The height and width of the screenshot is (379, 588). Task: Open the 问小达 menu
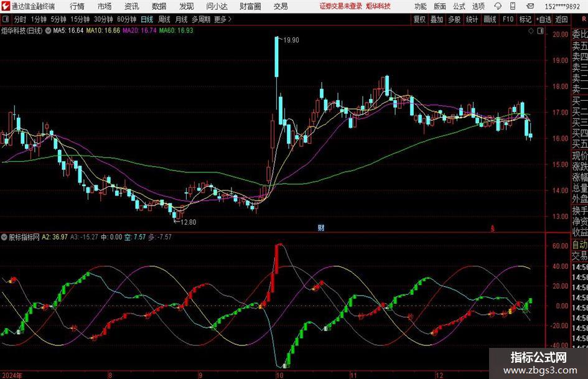(x=217, y=6)
